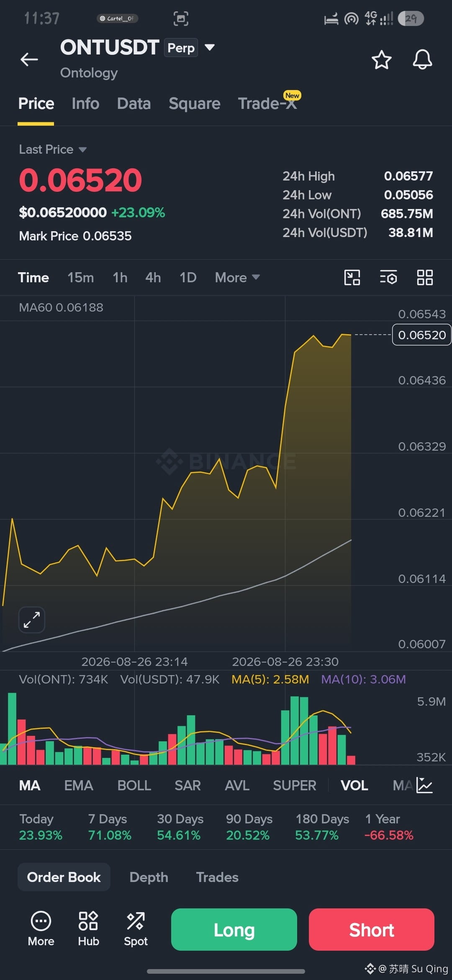
Task: Tap the 24h High value 0.06577
Action: (408, 176)
